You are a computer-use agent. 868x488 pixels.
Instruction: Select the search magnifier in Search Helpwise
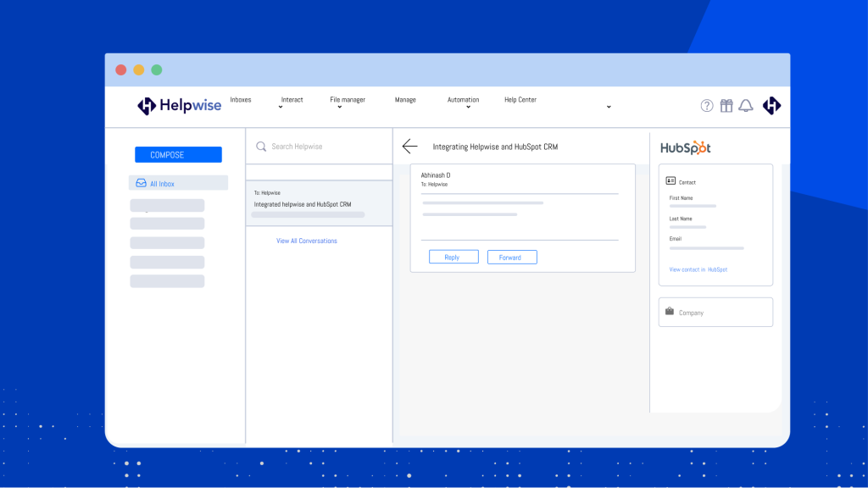click(260, 146)
